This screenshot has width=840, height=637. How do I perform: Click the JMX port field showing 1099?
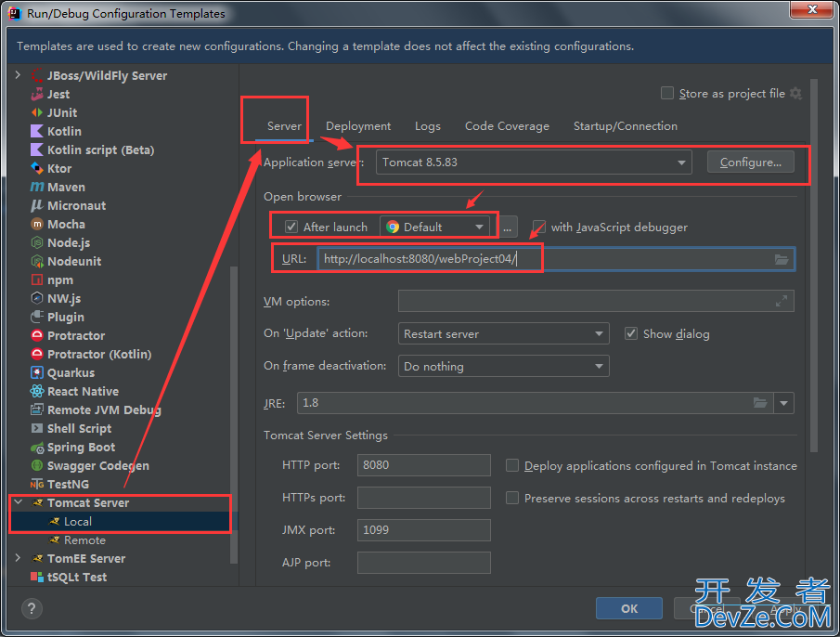coord(424,530)
